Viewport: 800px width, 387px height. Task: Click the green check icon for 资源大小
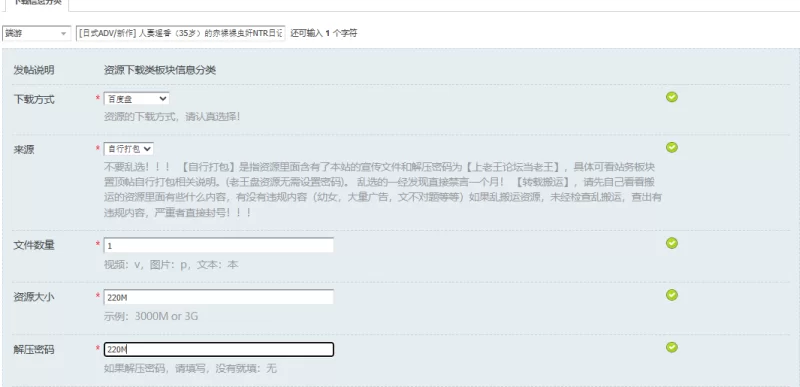pos(672,295)
